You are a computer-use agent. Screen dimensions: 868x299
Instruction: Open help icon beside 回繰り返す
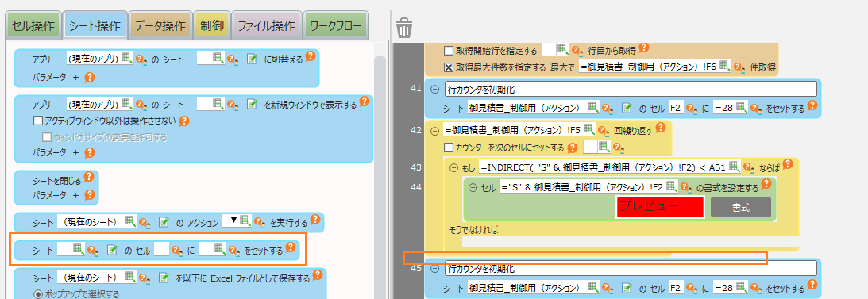(661, 128)
